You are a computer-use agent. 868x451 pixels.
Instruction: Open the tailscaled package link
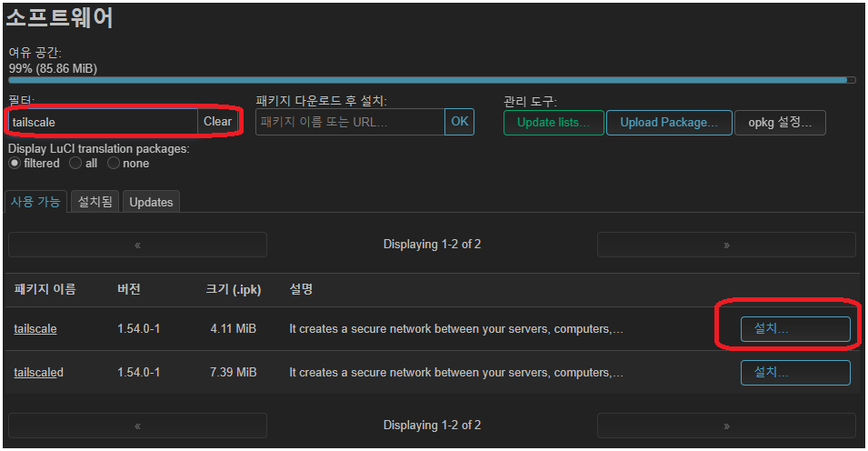click(x=39, y=372)
